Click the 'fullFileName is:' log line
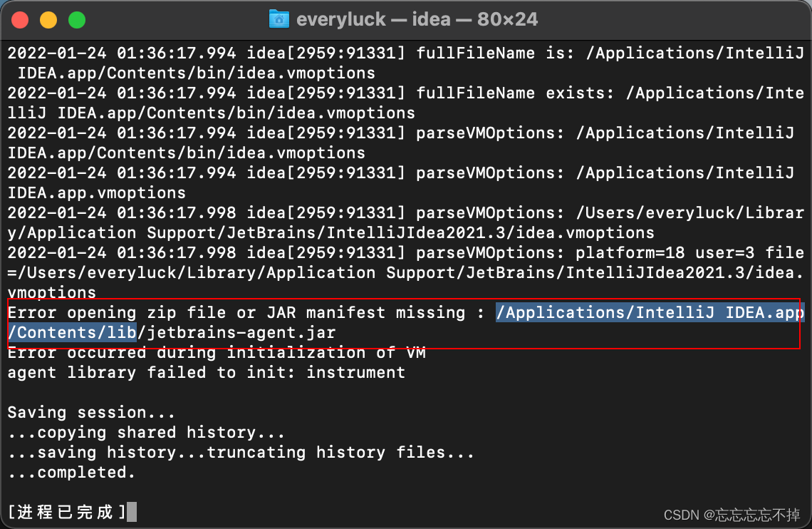This screenshot has height=529, width=812. tap(405, 63)
